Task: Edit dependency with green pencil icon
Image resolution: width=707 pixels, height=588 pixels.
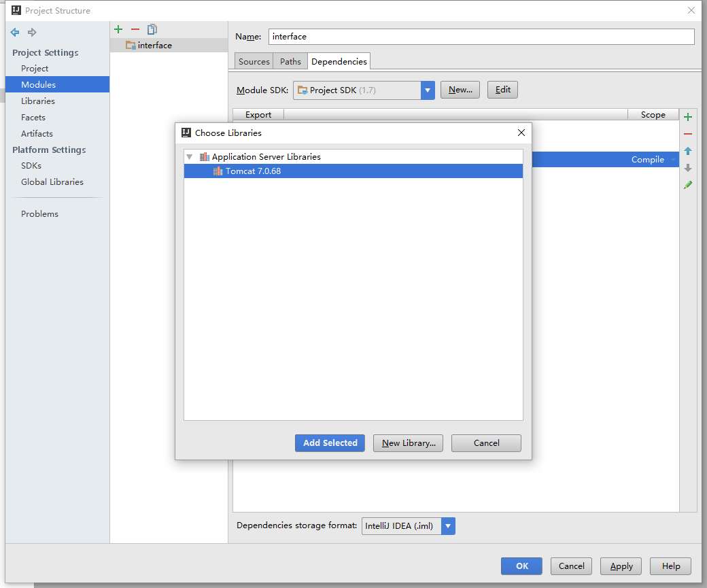Action: point(687,185)
